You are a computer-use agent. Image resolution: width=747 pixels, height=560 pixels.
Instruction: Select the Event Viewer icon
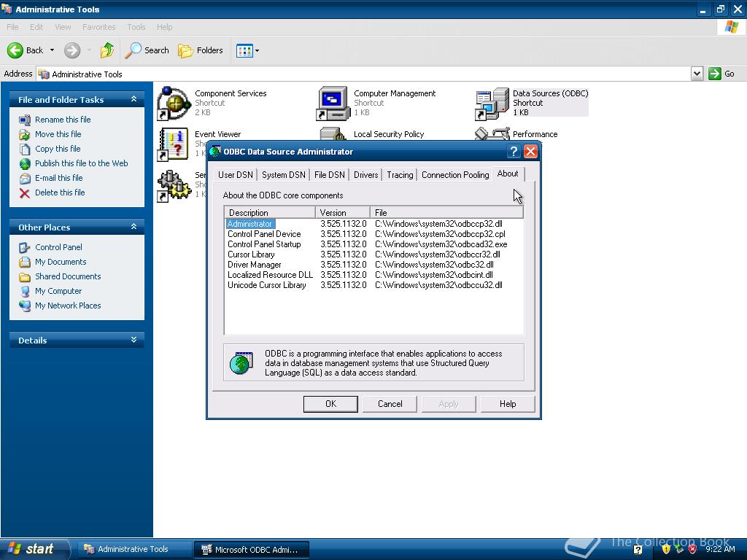[x=174, y=144]
